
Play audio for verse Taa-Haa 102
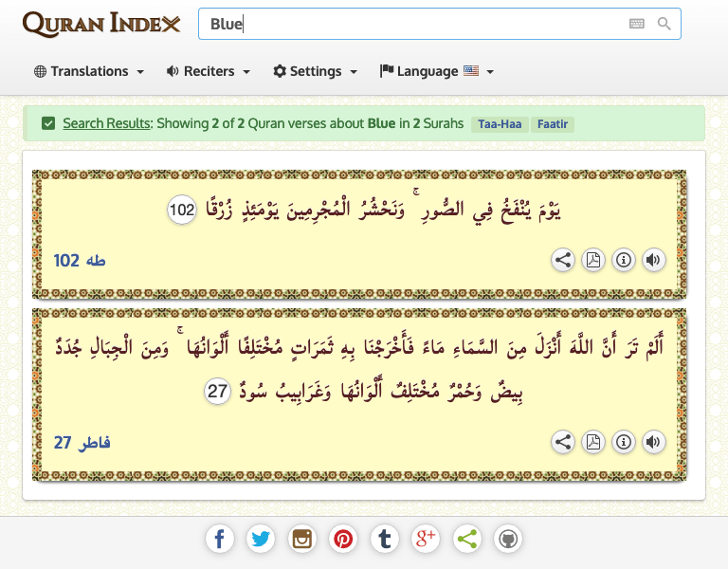pyautogui.click(x=652, y=261)
